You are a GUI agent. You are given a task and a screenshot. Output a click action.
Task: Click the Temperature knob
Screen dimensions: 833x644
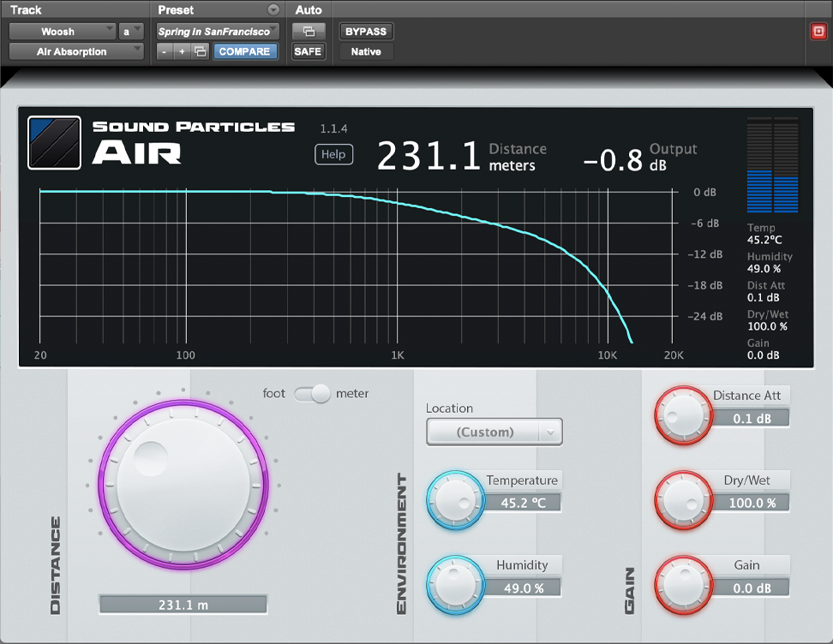tap(456, 500)
